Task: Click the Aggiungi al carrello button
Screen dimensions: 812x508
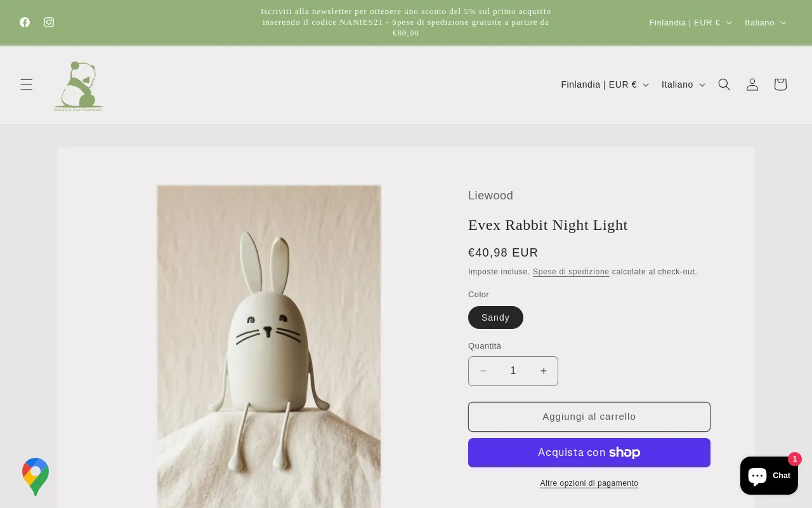Action: [589, 417]
